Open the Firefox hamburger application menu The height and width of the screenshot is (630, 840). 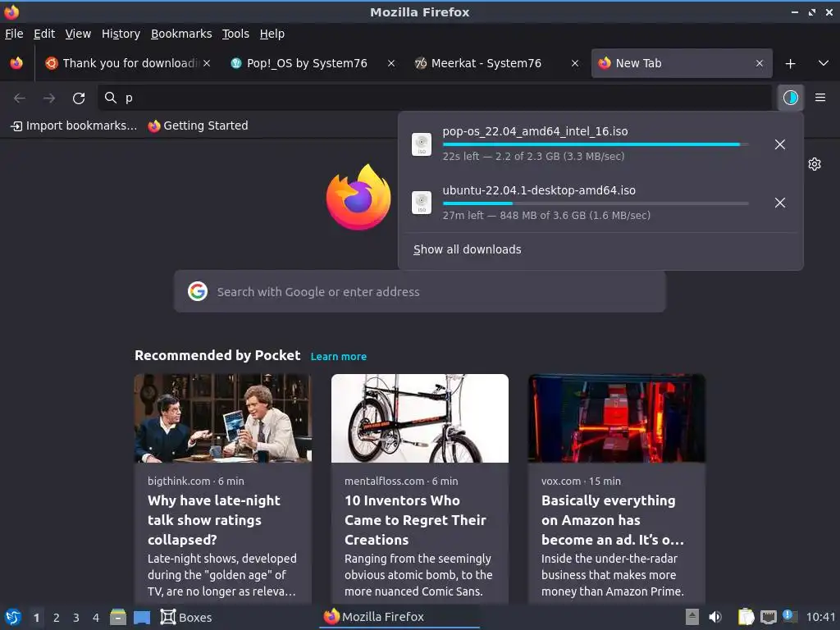tap(820, 98)
